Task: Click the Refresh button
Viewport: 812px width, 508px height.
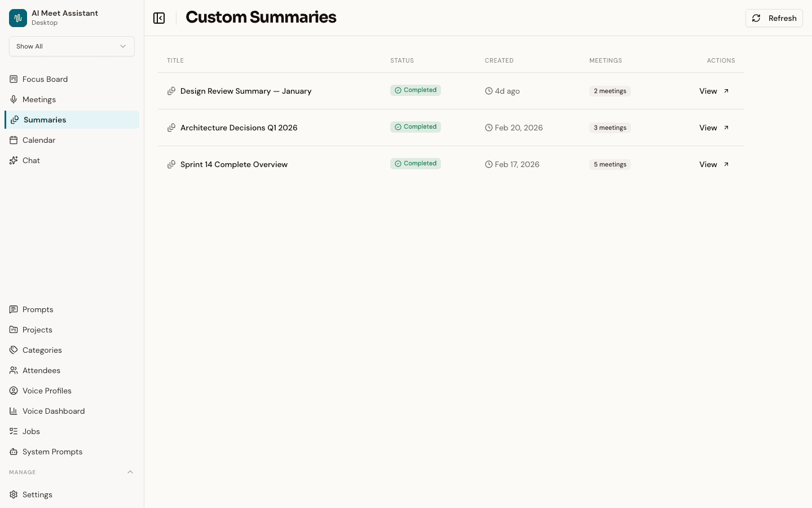Action: 774,18
